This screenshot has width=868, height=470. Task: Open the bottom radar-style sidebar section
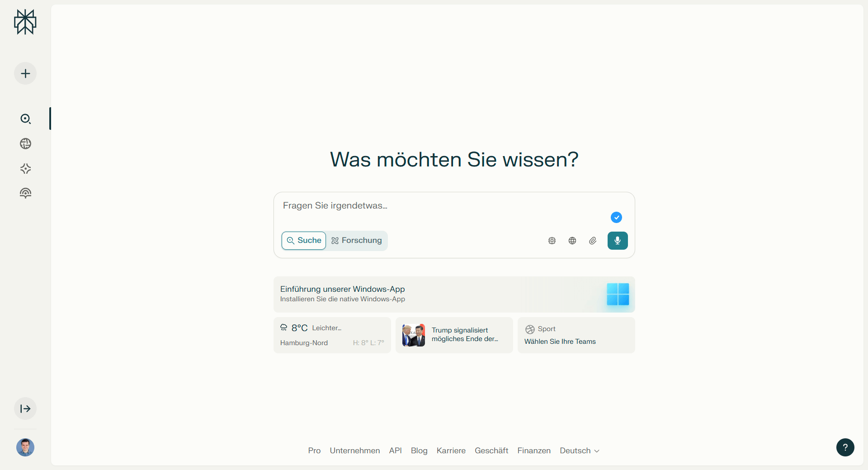(25, 193)
